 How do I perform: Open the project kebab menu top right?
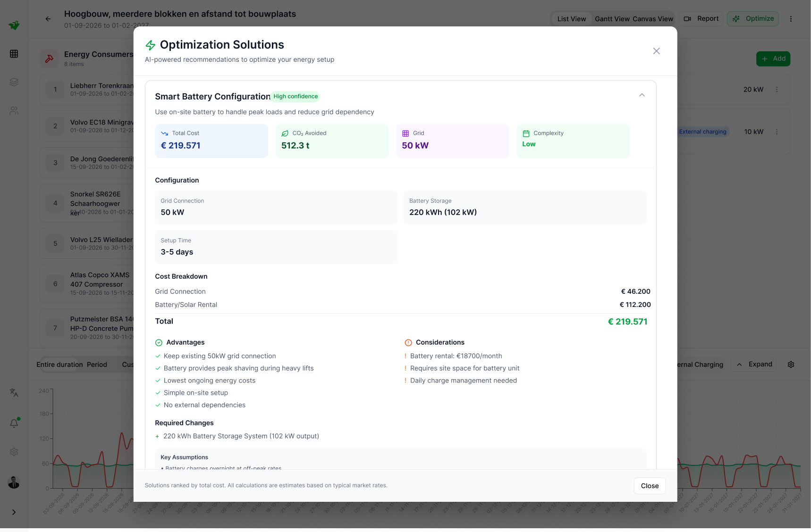[x=791, y=19]
